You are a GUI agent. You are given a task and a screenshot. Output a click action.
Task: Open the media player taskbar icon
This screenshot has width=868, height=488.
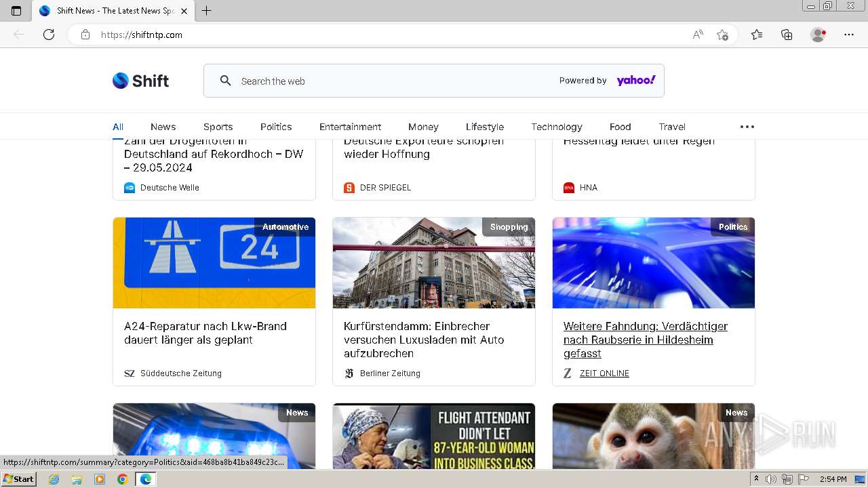pos(100,479)
